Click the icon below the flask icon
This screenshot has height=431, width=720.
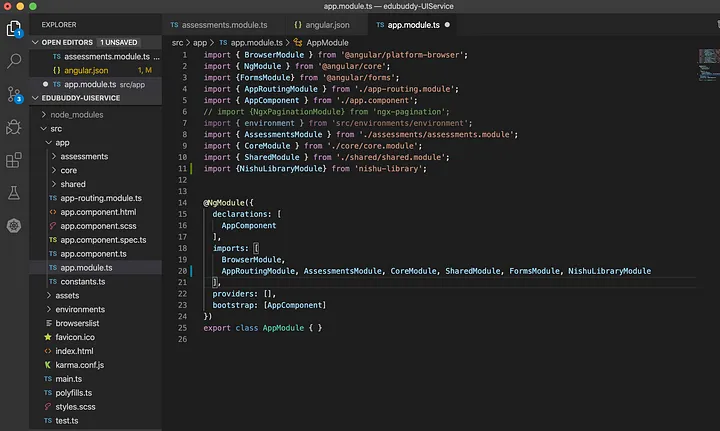coord(15,225)
